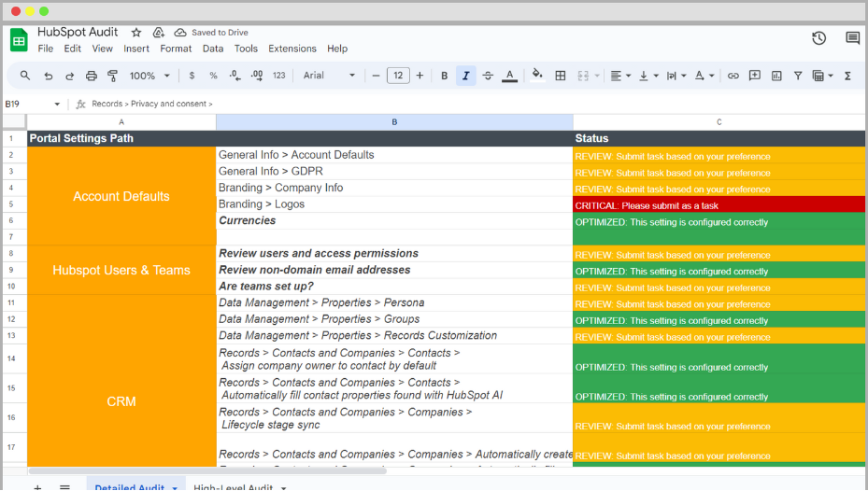The image size is (868, 491).
Task: Open Google Sheets home icon
Action: (19, 40)
